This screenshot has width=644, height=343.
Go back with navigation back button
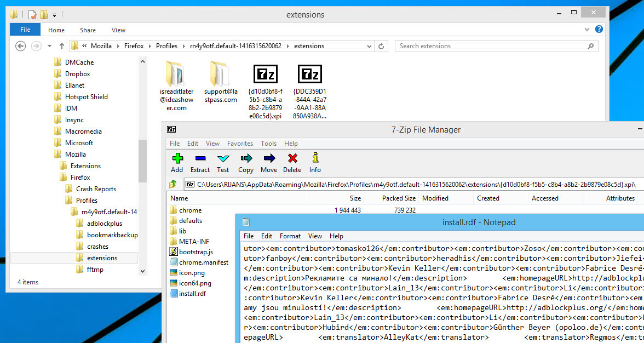(20, 46)
